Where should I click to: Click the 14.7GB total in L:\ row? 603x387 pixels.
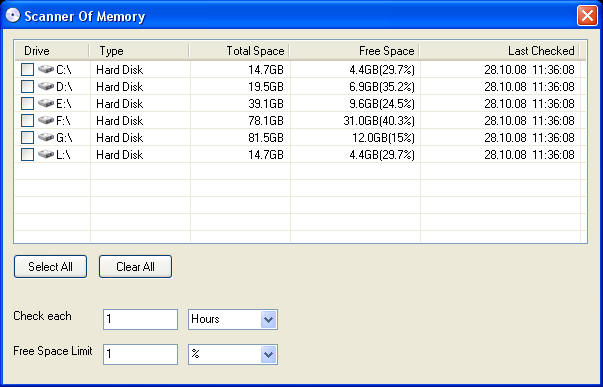pyautogui.click(x=266, y=155)
